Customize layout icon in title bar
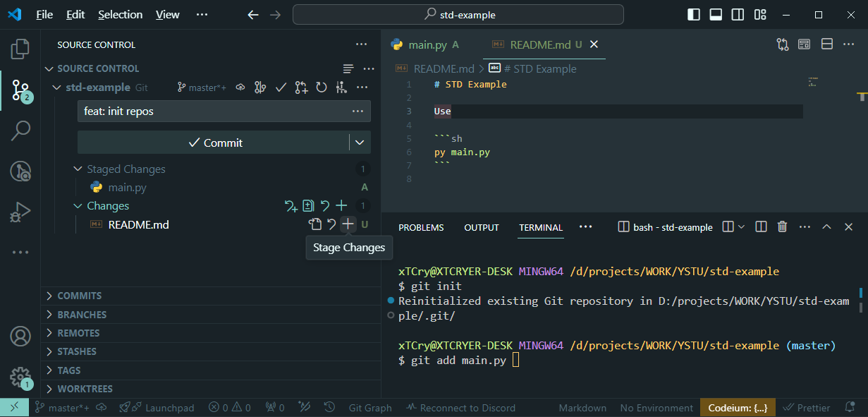 click(760, 14)
